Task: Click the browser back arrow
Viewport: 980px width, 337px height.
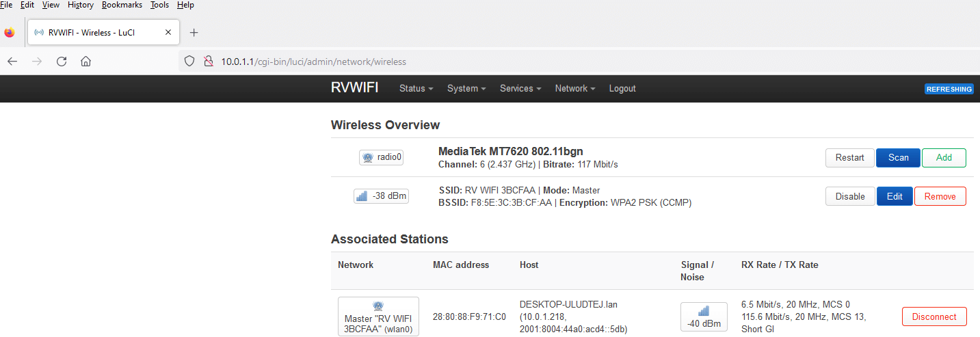Action: [x=12, y=62]
